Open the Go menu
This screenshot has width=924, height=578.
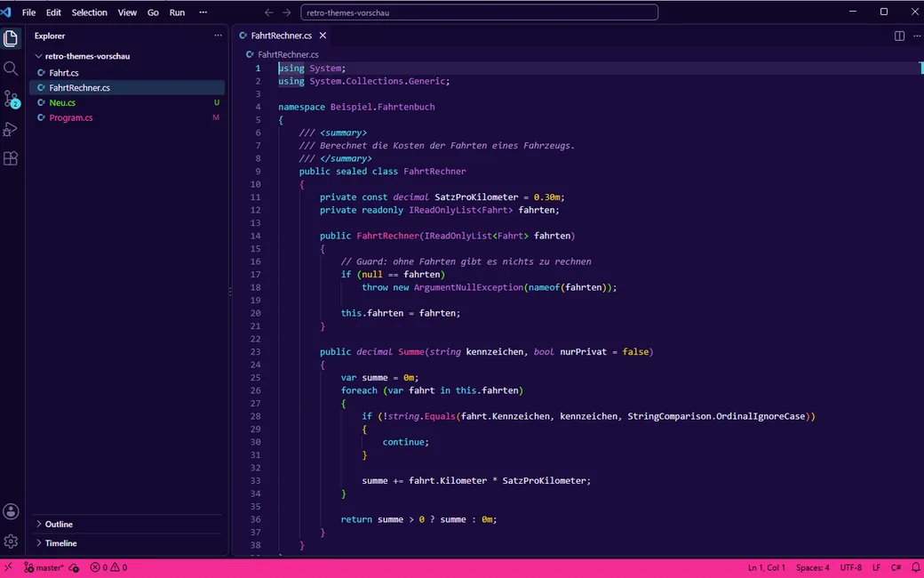[x=153, y=12]
